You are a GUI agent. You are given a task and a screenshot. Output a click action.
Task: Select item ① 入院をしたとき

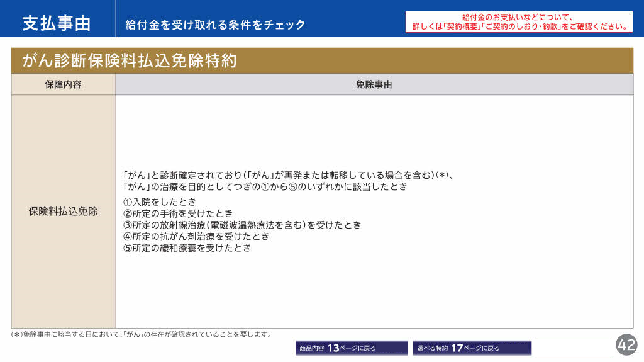click(160, 202)
